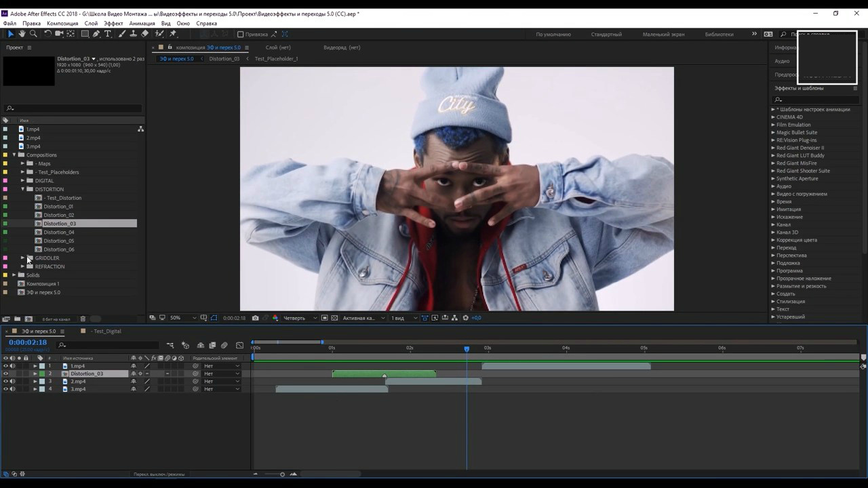The image size is (868, 488).
Task: Select the Маленький экран workspace
Action: pos(663,35)
